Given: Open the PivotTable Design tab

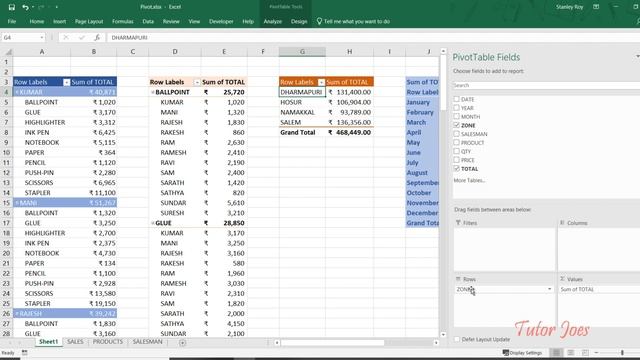Looking at the screenshot, I should pos(299,21).
